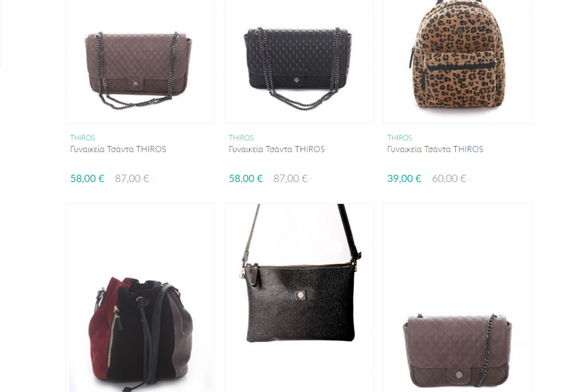Click THIROS brand link under taupe bag
This screenshot has height=392, width=586.
click(83, 138)
